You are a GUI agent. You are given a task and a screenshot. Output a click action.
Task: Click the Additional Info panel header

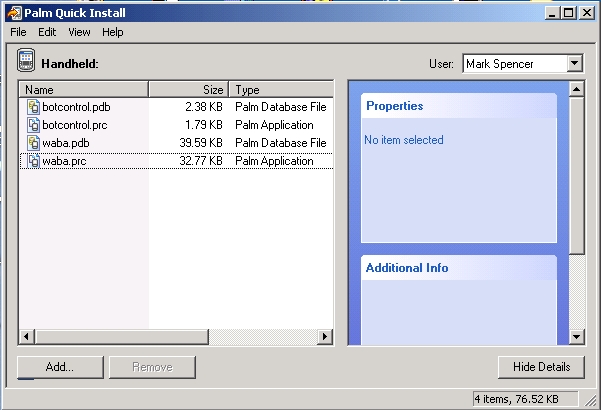[459, 267]
